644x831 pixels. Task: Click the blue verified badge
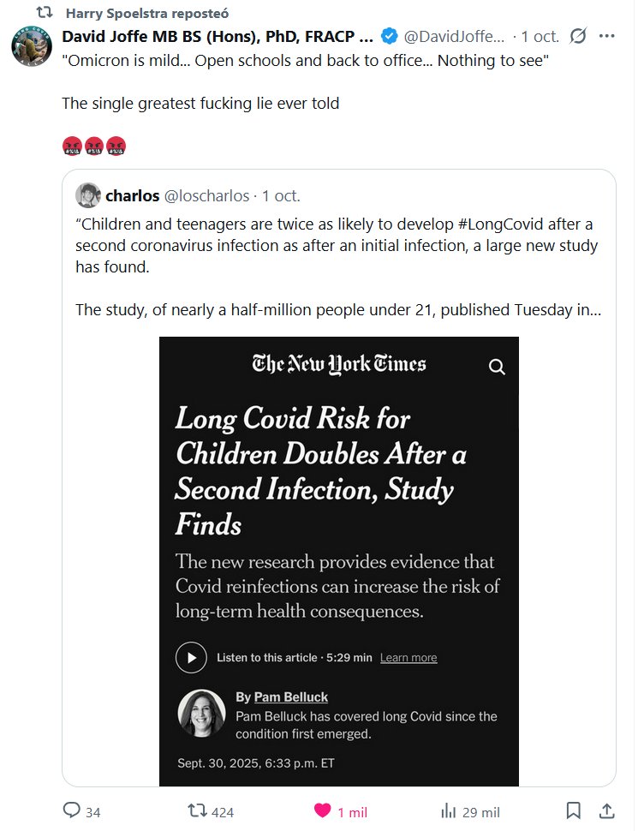389,36
